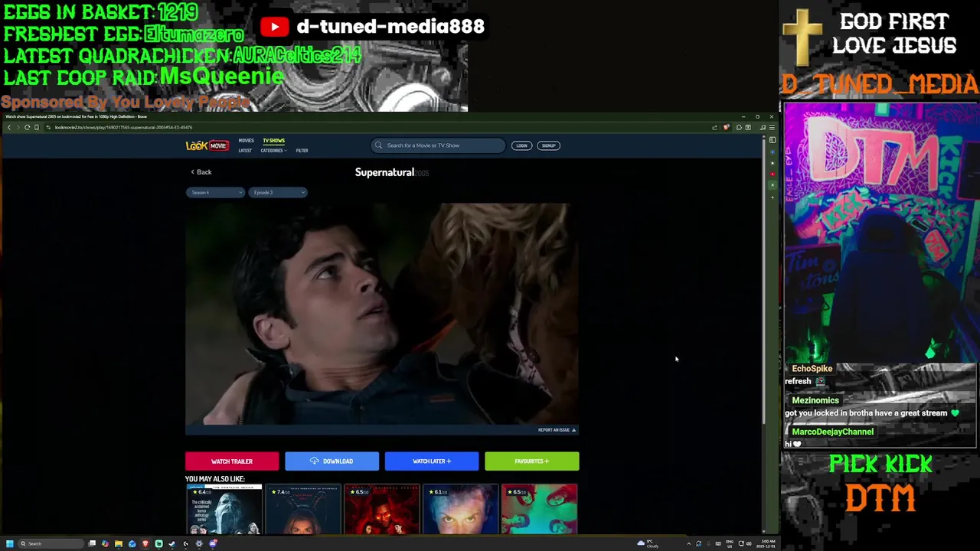This screenshot has width=980, height=551.
Task: Open the Filter page
Action: click(x=302, y=151)
